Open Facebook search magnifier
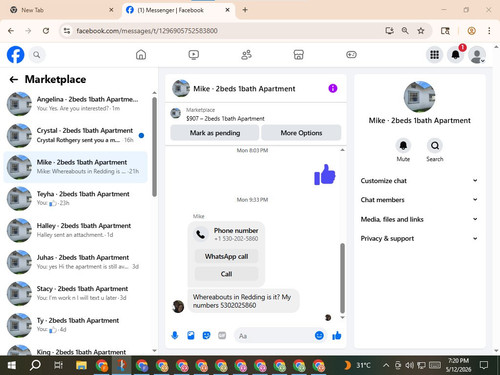The width and height of the screenshot is (500, 375). point(37,55)
